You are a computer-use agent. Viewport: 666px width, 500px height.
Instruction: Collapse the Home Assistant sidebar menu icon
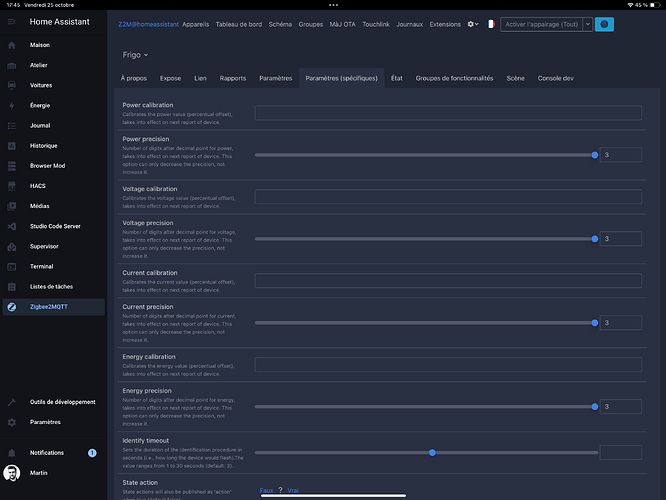11,22
